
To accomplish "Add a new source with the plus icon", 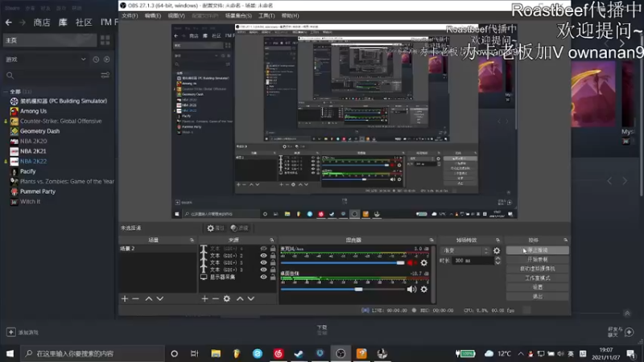I will 204,298.
